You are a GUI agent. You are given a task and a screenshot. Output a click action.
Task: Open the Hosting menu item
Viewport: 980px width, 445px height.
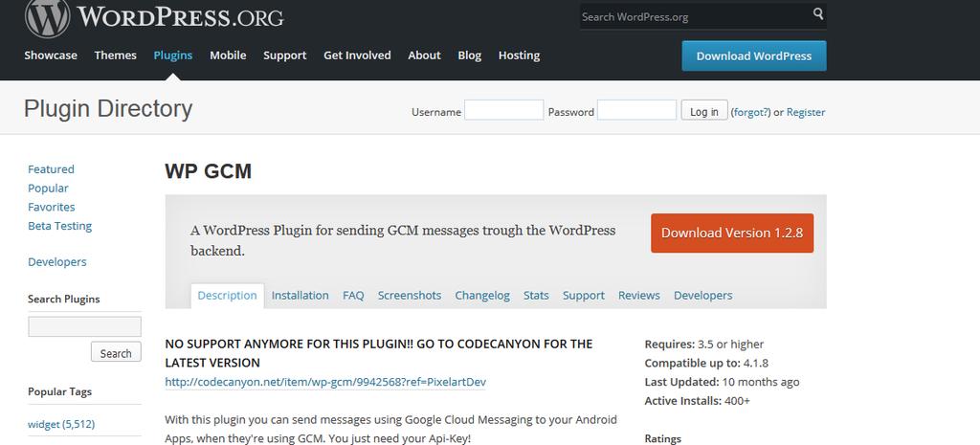click(x=519, y=56)
